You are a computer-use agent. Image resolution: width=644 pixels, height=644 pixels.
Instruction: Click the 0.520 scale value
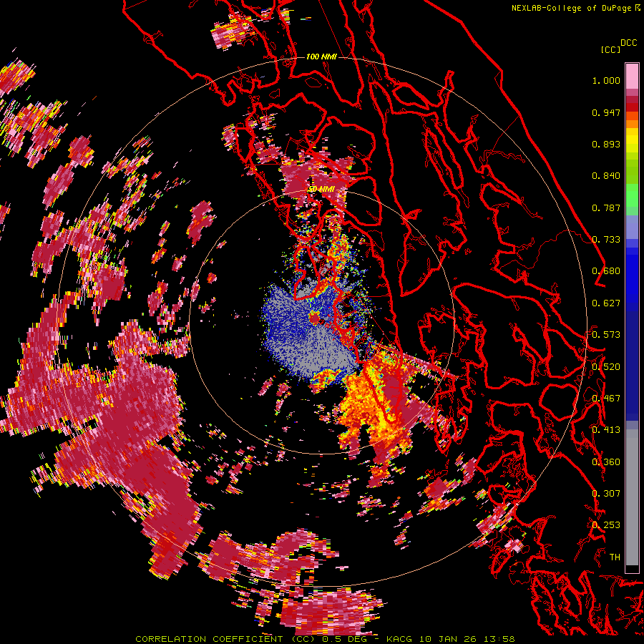[x=606, y=367]
